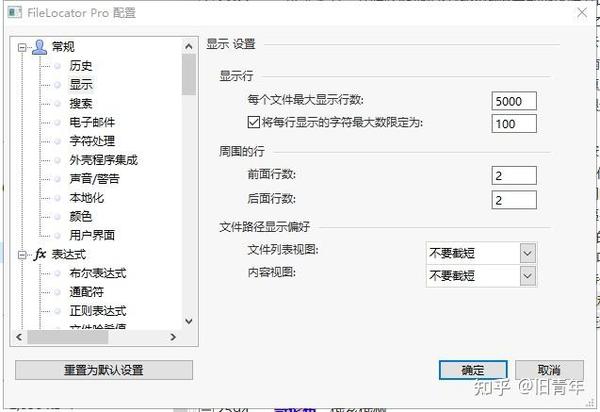
Task: Select 通配符 tree item
Action: 86,292
